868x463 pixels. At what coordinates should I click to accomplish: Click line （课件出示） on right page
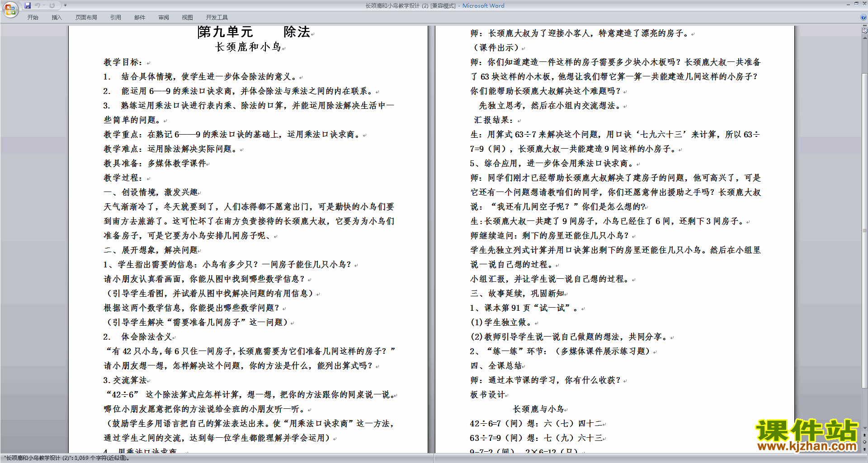496,48
